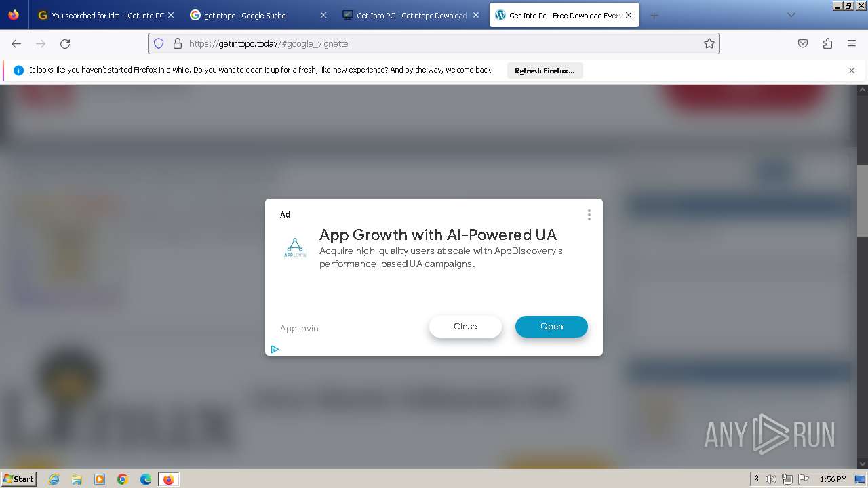Open the advertised AppLovin page

point(551,326)
